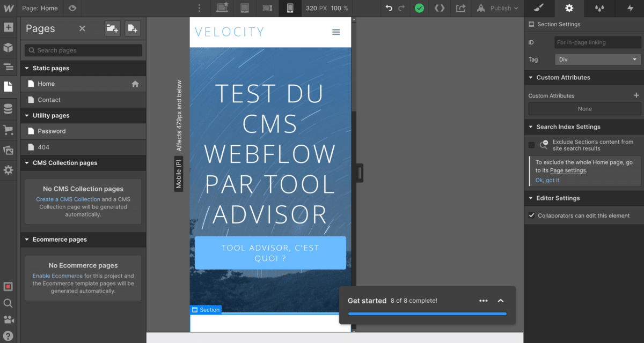644x343 pixels.
Task: Create a new page
Action: [x=133, y=28]
